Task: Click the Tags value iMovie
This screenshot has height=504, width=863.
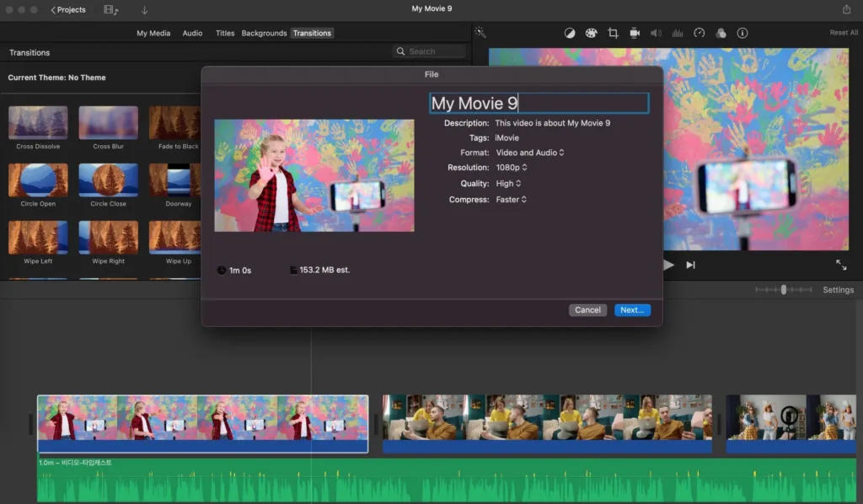Action: click(x=507, y=138)
